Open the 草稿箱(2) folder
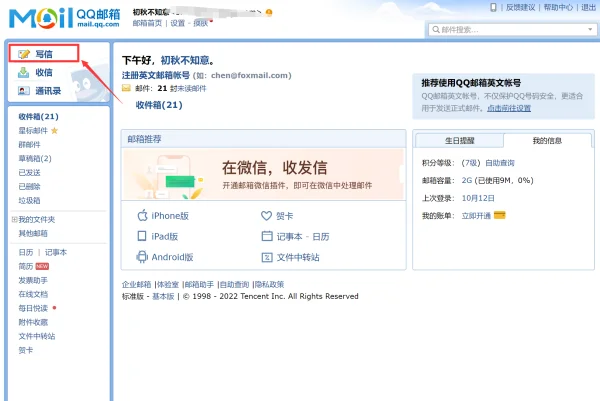This screenshot has width=600, height=401. [x=35, y=158]
